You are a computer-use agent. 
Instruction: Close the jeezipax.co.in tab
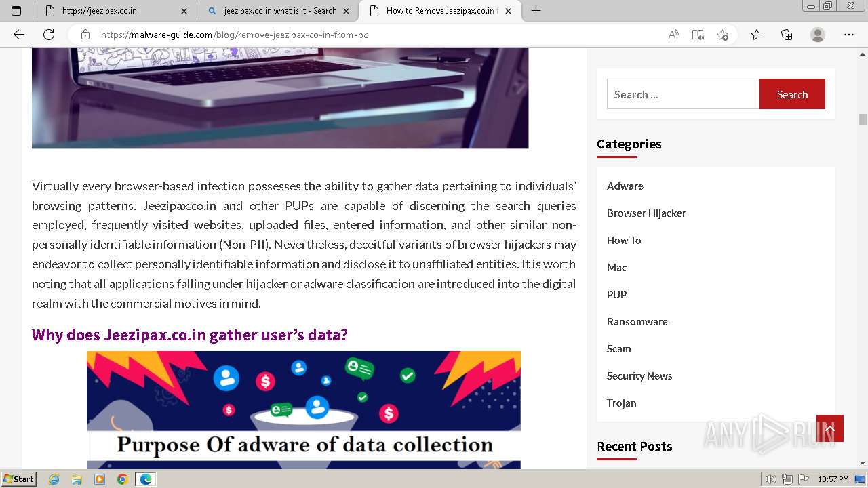[x=184, y=11]
